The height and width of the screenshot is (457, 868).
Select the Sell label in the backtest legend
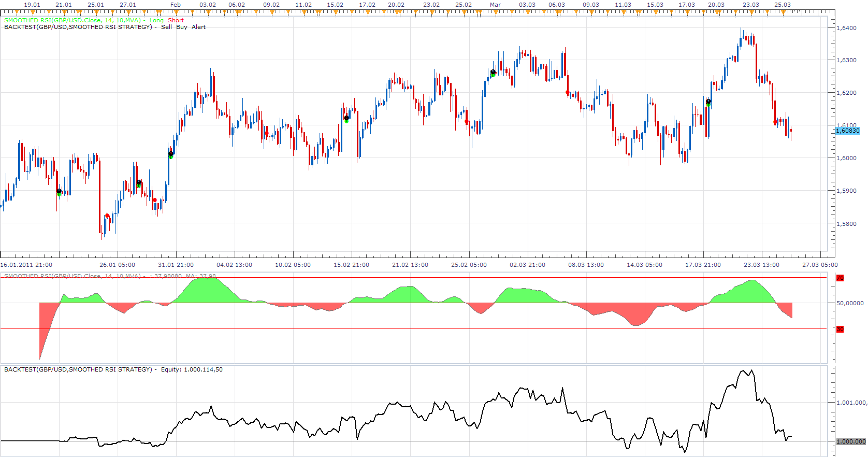click(166, 27)
